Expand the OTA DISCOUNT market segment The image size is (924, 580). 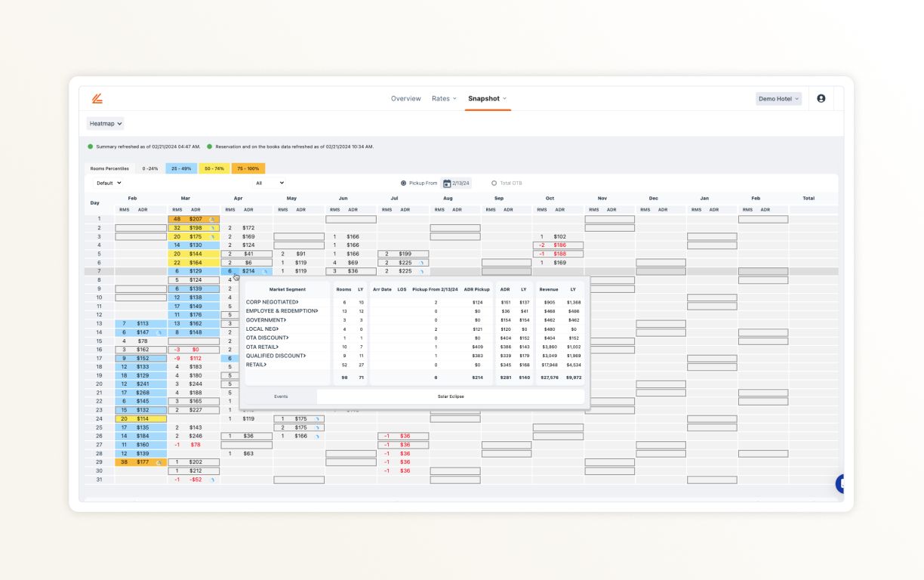pos(267,338)
